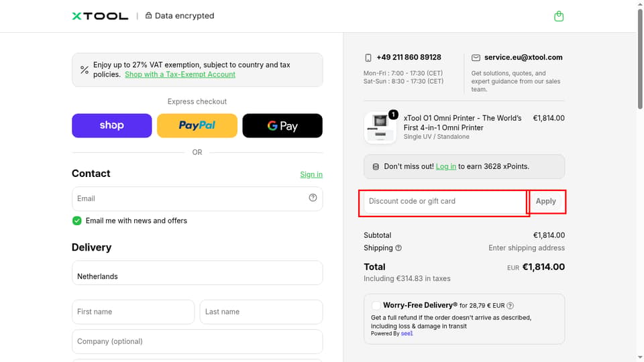Screen dimensions: 644x362
Task: Click the quantity badge on product thumbnail
Action: coord(393,115)
